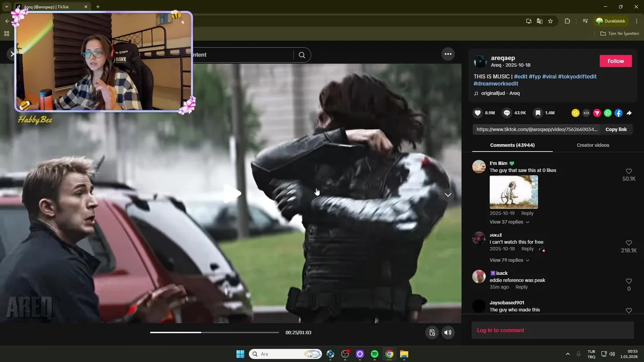Viewport: 644px width, 362px height.
Task: Share the video via Facebook icon
Action: coord(618,113)
